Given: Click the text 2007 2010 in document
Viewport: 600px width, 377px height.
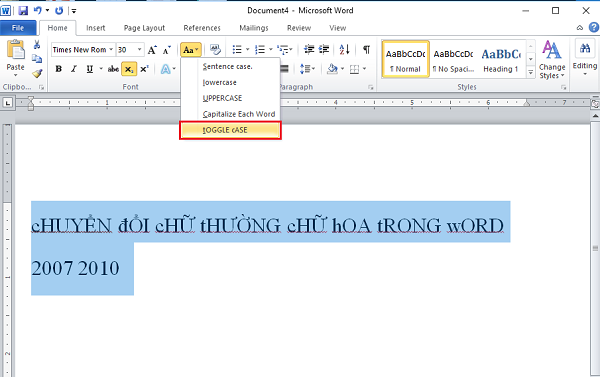Looking at the screenshot, I should (75, 268).
